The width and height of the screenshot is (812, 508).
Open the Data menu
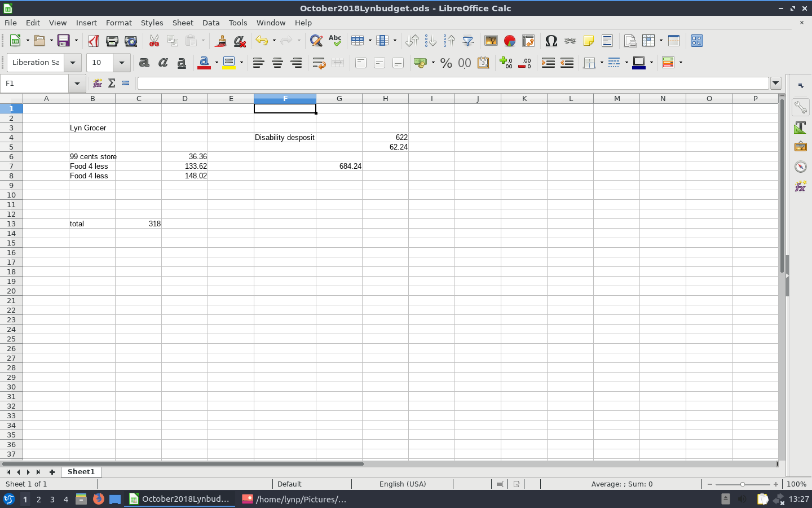211,23
